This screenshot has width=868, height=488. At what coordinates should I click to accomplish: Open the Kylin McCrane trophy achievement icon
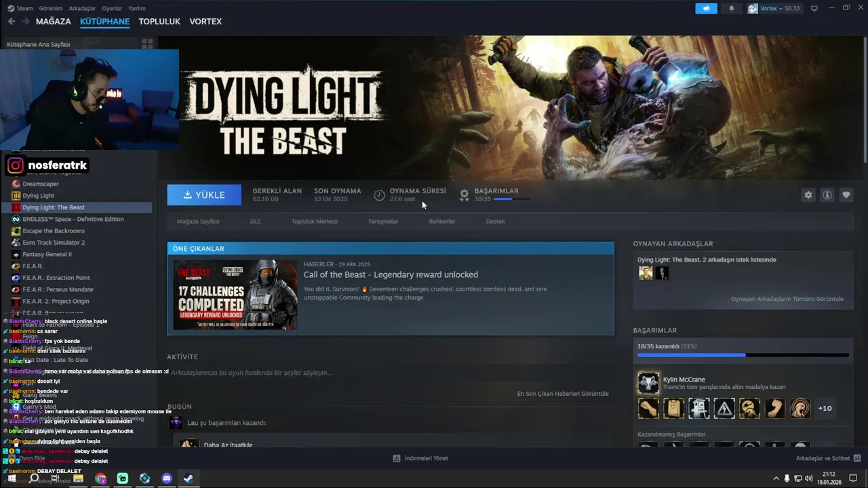pos(648,383)
